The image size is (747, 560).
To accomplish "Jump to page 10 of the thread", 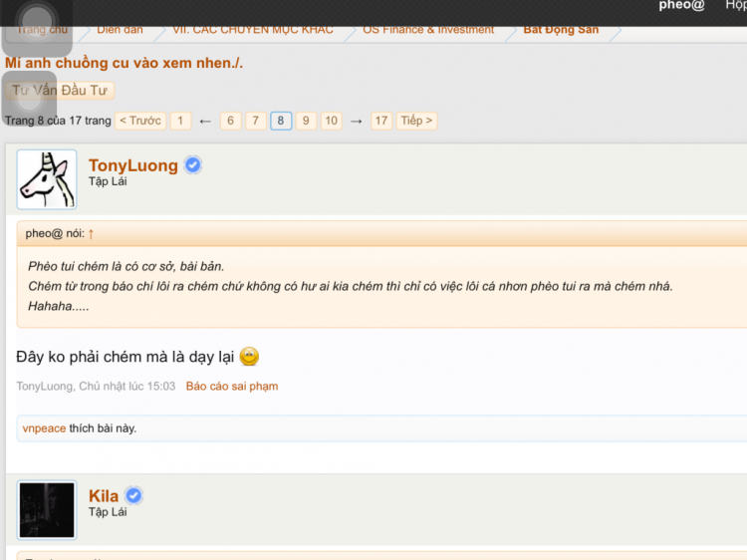I will 332,121.
